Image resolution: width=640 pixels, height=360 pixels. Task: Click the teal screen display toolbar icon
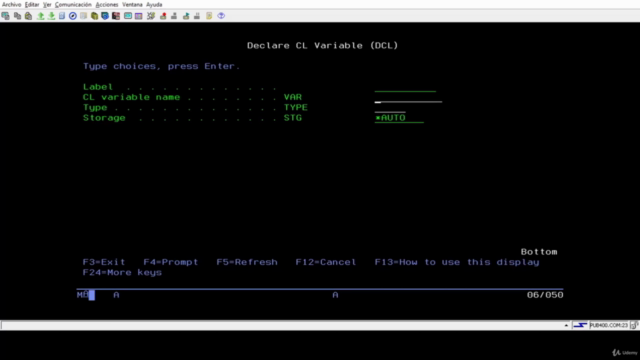click(x=128, y=16)
